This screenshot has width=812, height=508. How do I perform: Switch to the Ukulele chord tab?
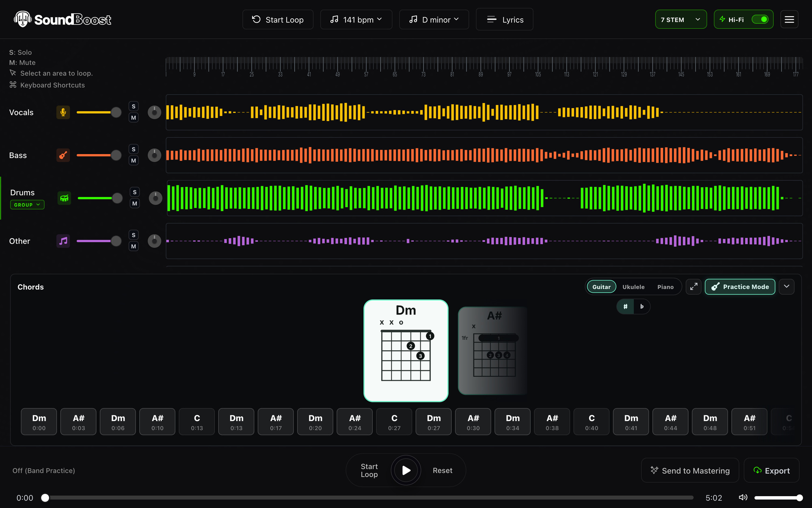(633, 287)
